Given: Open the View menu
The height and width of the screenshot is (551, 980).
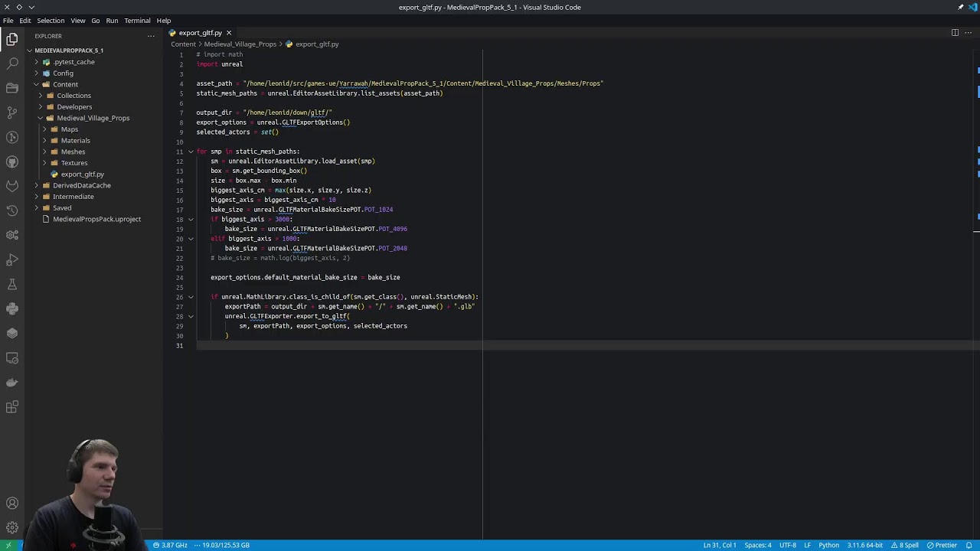Looking at the screenshot, I should click(78, 21).
